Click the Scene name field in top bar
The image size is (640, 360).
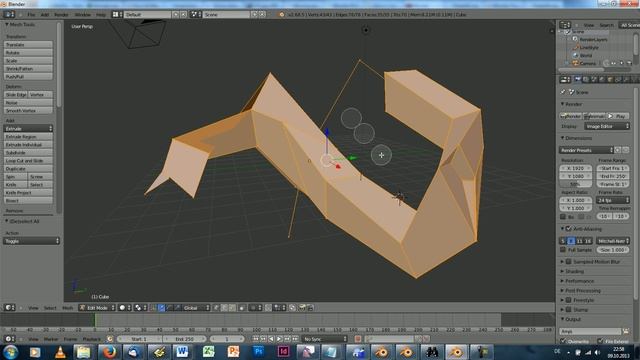(x=227, y=15)
